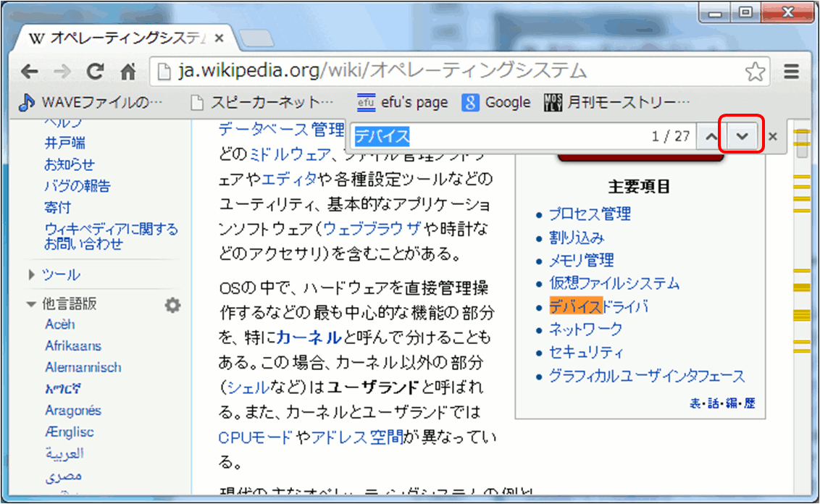Close the find bar
The width and height of the screenshot is (820, 504).
773,137
